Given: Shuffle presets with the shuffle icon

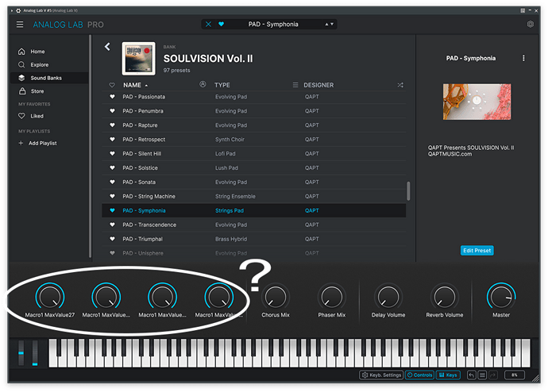Looking at the screenshot, I should tap(400, 85).
